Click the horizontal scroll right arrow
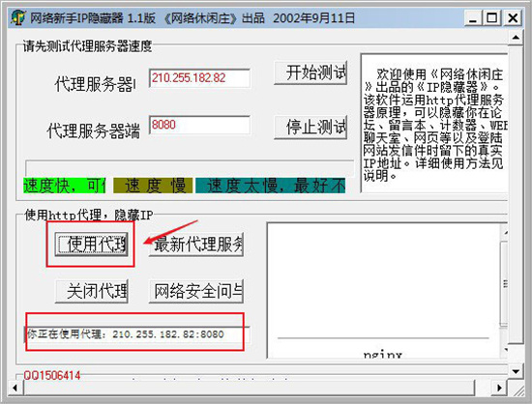 tap(499, 388)
